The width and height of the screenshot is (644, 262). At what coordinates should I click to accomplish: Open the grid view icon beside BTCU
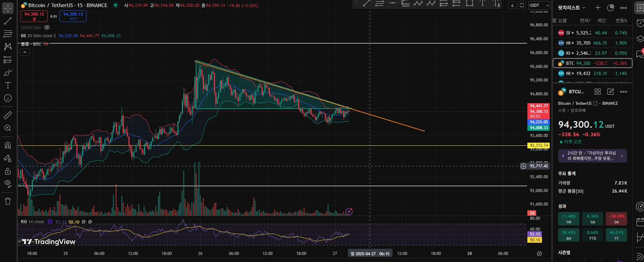point(598,92)
